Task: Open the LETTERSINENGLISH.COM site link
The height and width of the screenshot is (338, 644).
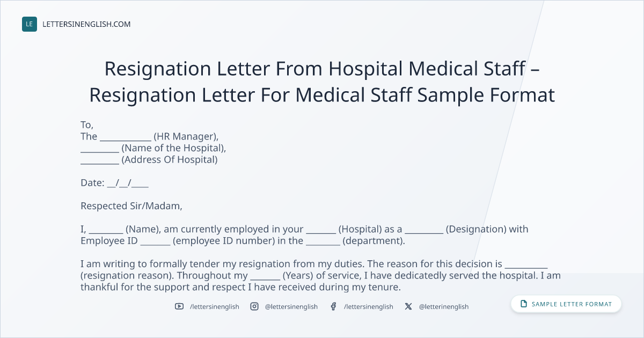Action: (86, 24)
